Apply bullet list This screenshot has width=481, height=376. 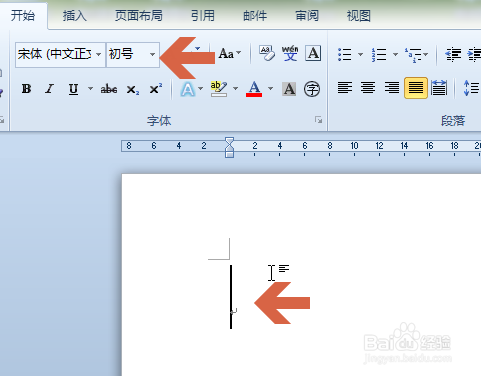point(345,54)
